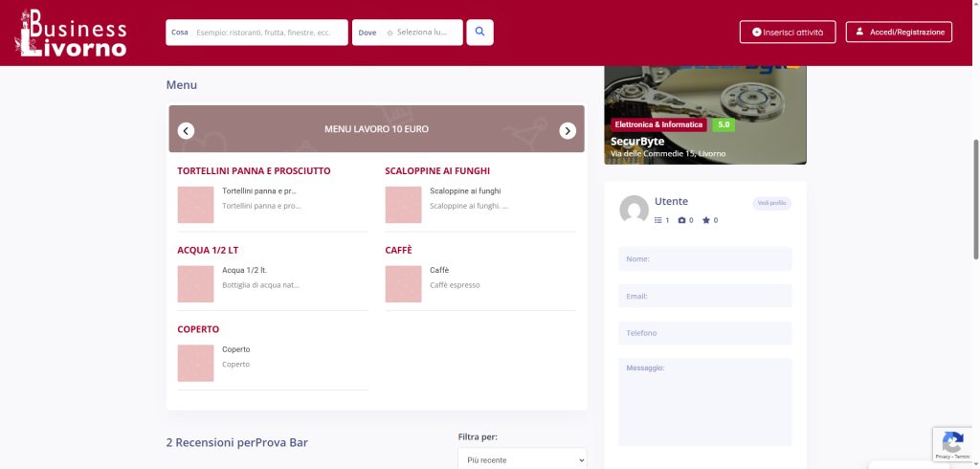Click the magnifying glass search button
Viewport: 980px width, 469px height.
tap(479, 32)
